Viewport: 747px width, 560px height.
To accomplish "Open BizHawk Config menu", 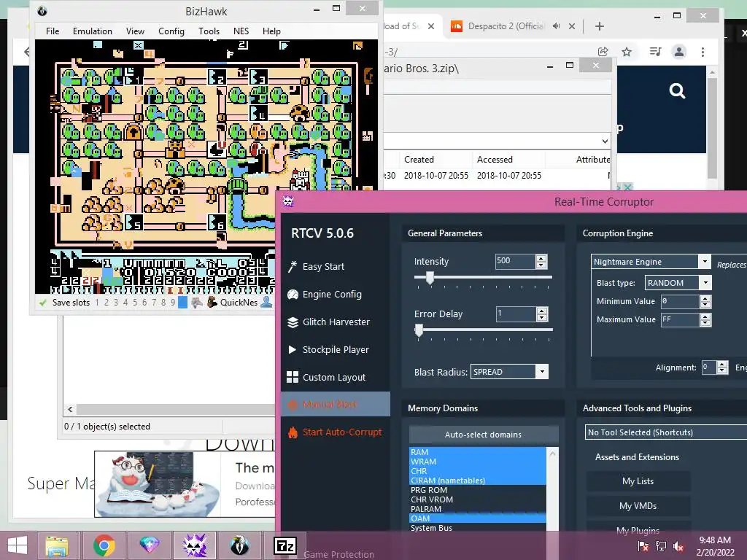I will pos(171,31).
